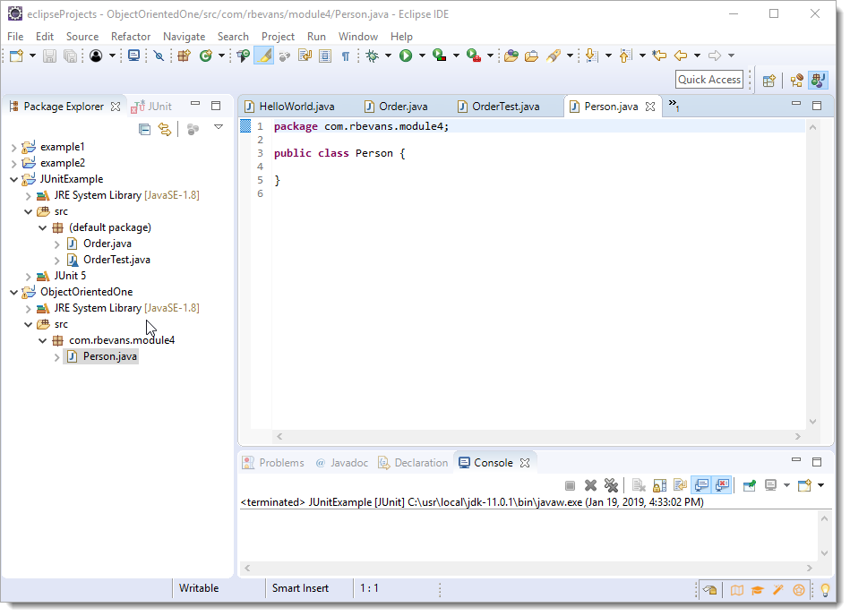Click Collapse All in Package Explorer
Viewport: 850px width, 616px height.
[144, 130]
